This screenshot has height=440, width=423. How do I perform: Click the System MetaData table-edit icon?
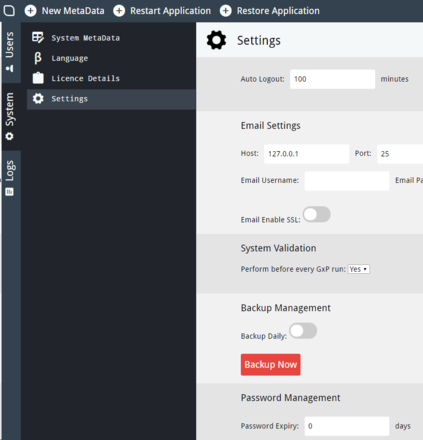(38, 38)
